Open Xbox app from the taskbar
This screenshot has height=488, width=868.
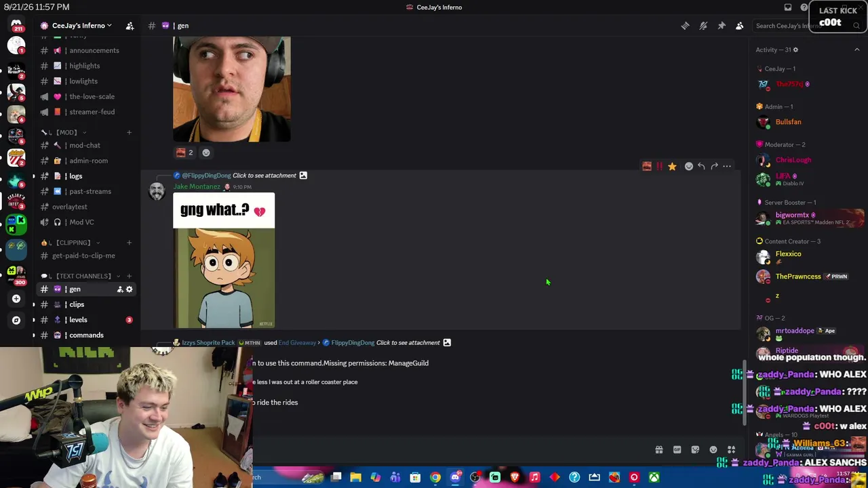[x=654, y=478]
